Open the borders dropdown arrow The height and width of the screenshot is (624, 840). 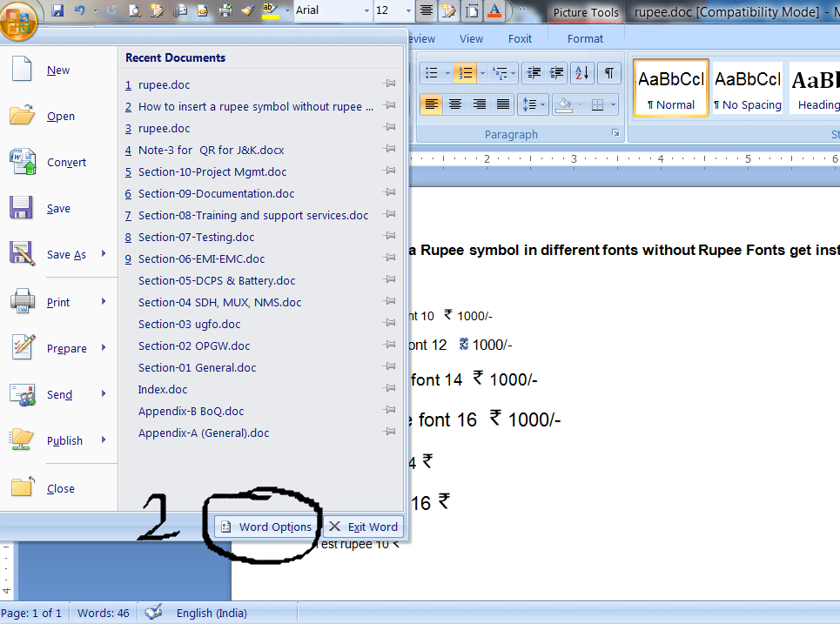[x=613, y=104]
